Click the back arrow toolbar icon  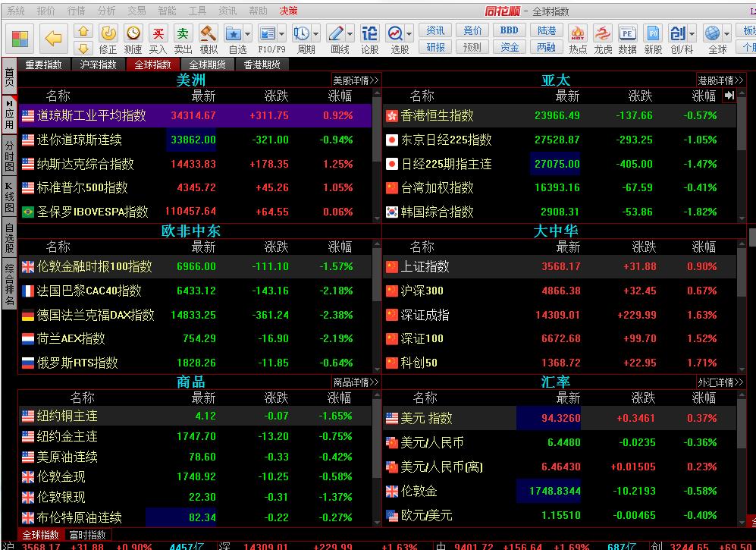point(52,38)
